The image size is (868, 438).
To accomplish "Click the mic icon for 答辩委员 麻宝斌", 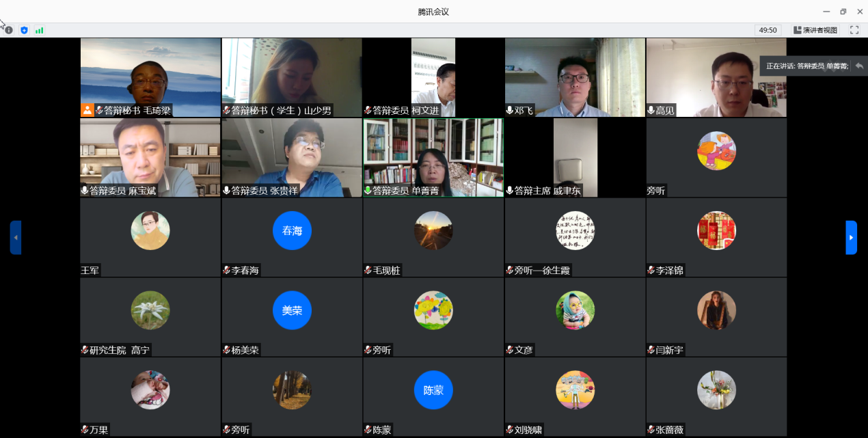I will coord(85,191).
